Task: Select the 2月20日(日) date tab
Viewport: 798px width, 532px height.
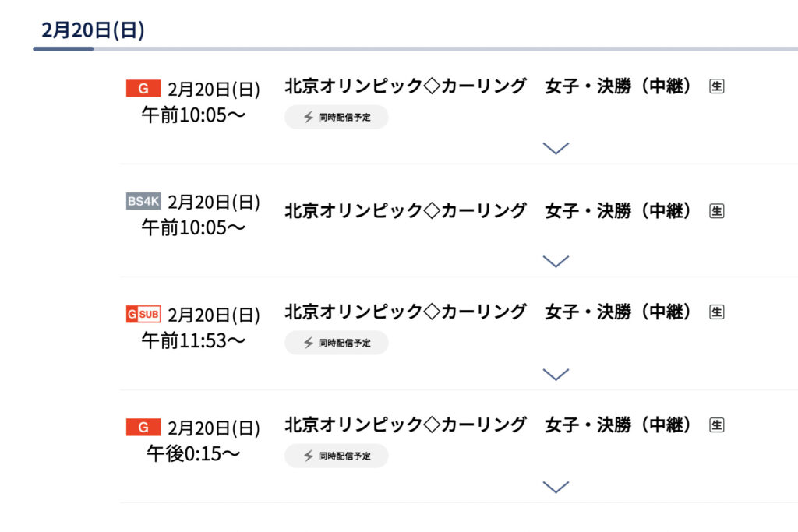Action: [94, 30]
